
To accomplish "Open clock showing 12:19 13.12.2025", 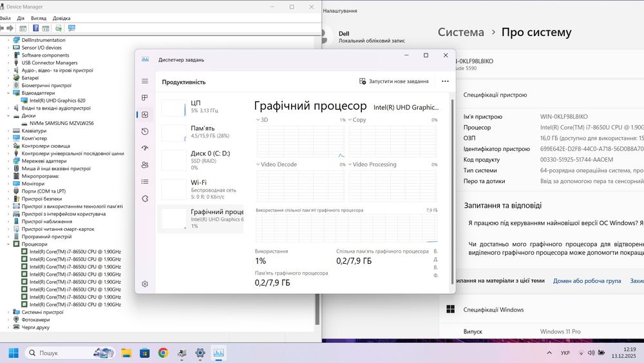I will click(x=623, y=353).
